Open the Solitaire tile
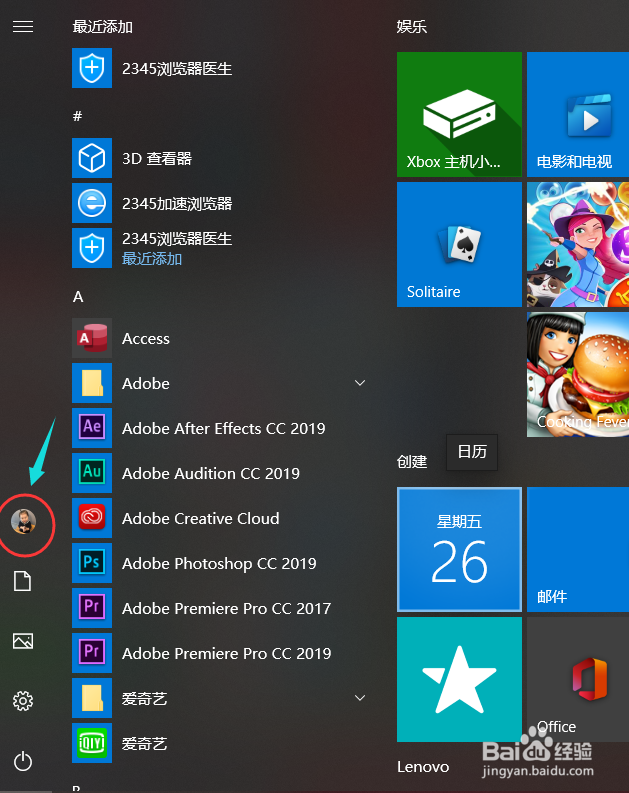The width and height of the screenshot is (629, 793). (x=459, y=244)
